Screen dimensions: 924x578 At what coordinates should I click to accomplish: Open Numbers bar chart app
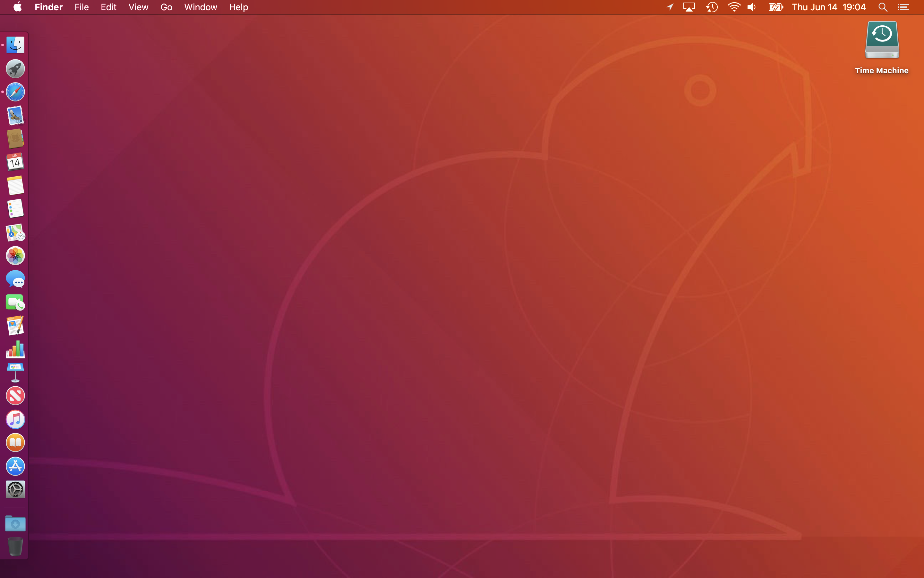click(15, 349)
